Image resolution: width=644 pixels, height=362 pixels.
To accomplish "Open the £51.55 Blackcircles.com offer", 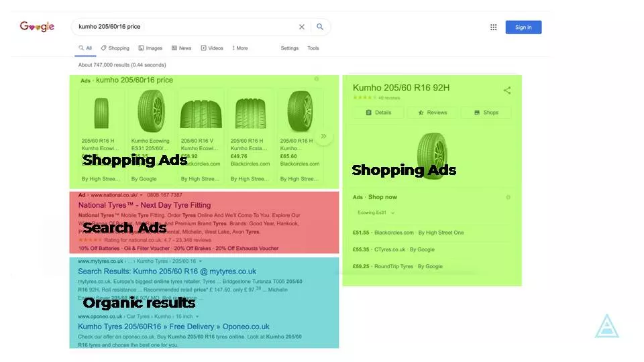I will [x=408, y=233].
